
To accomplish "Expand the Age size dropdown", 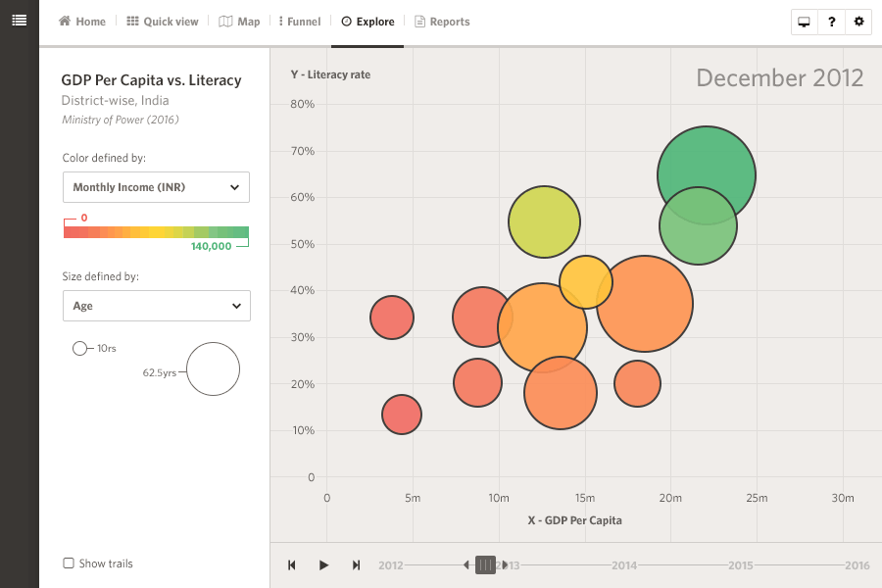I will [x=156, y=306].
